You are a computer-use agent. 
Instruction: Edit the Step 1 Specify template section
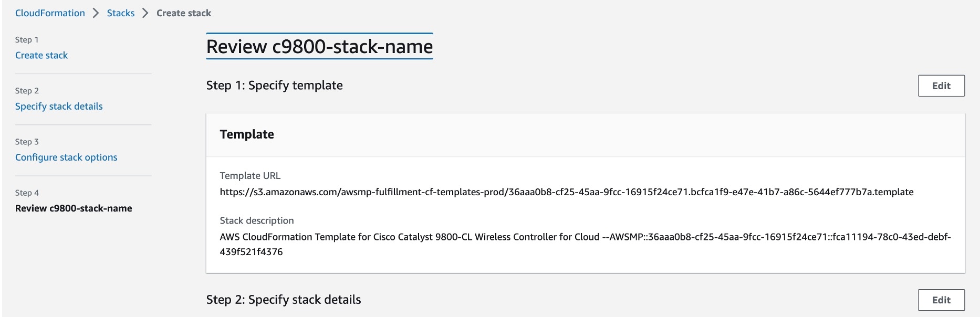(941, 86)
